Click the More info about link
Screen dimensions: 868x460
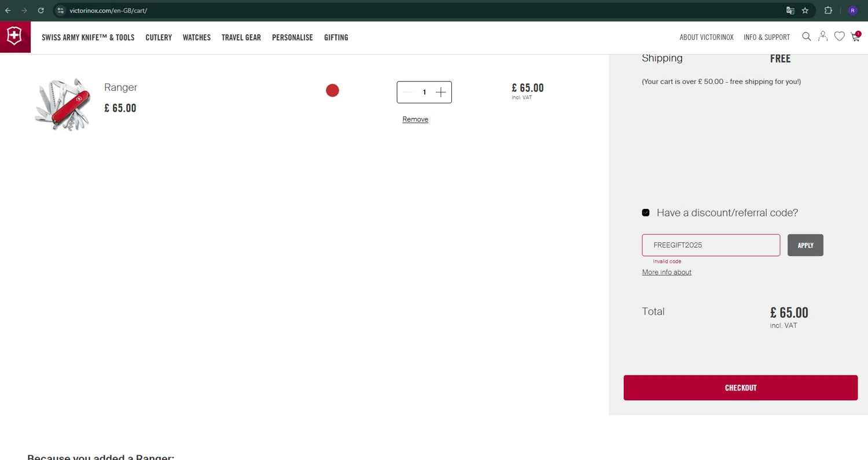pos(667,272)
